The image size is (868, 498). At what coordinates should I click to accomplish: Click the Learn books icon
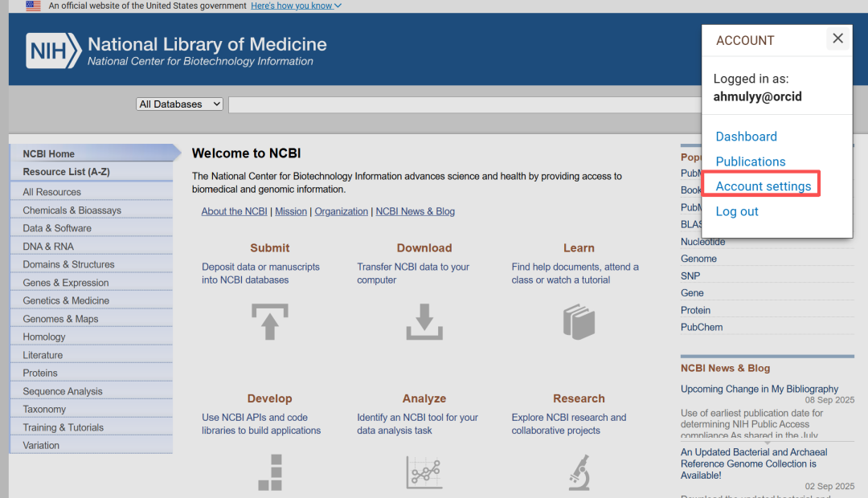point(579,321)
